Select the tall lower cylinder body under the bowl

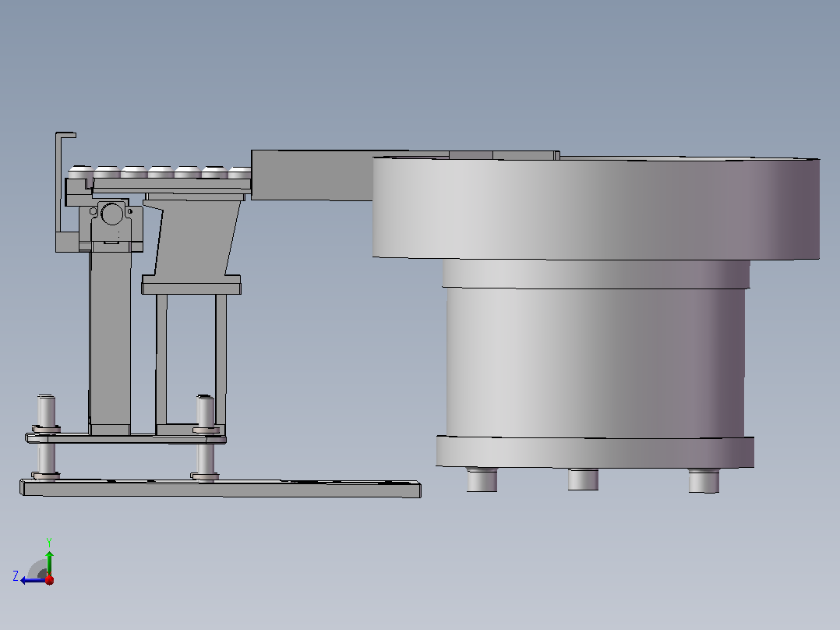coord(595,363)
